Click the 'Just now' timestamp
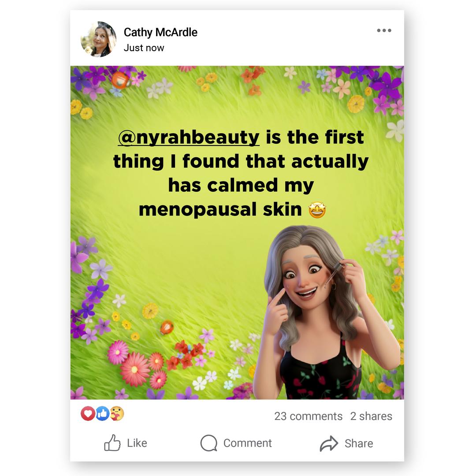This screenshot has width=476, height=476. pyautogui.click(x=144, y=48)
